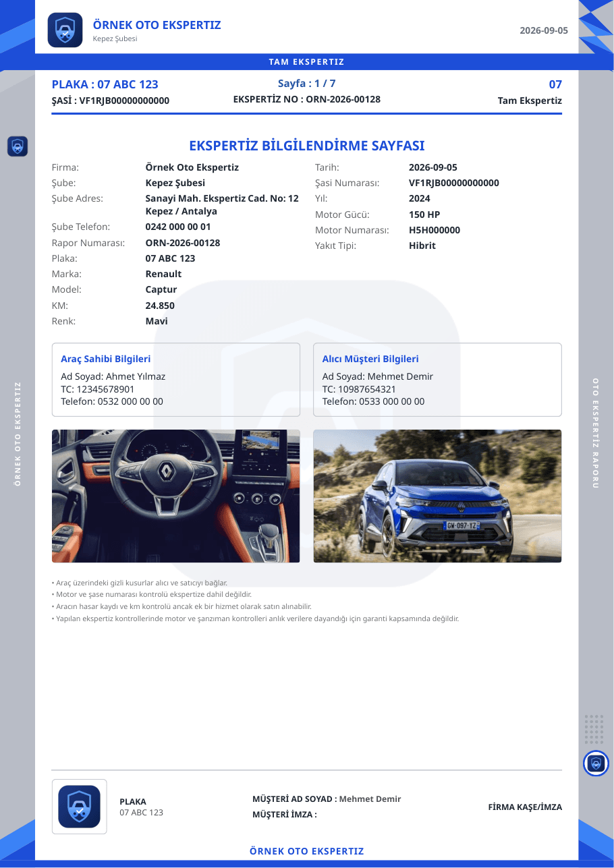Click Telefon: 0532 000 00 00
The image size is (614, 868).
112,401
